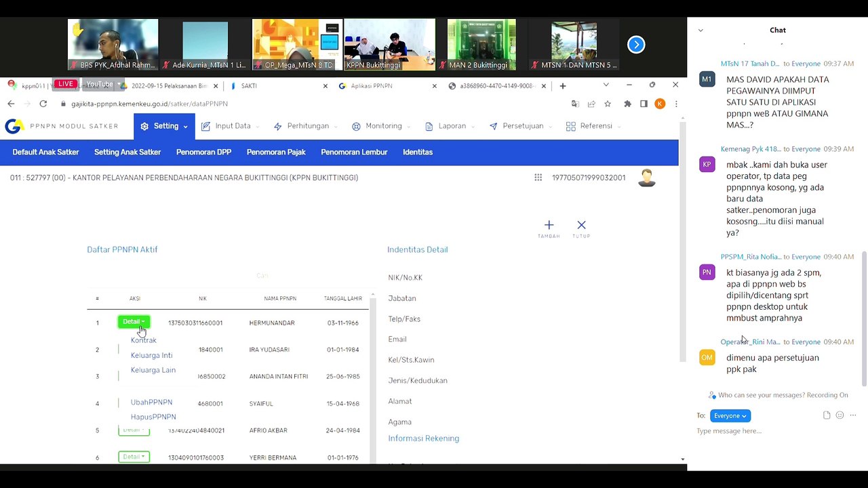Open the chat more options ellipsis
868x488 pixels.
tap(853, 415)
